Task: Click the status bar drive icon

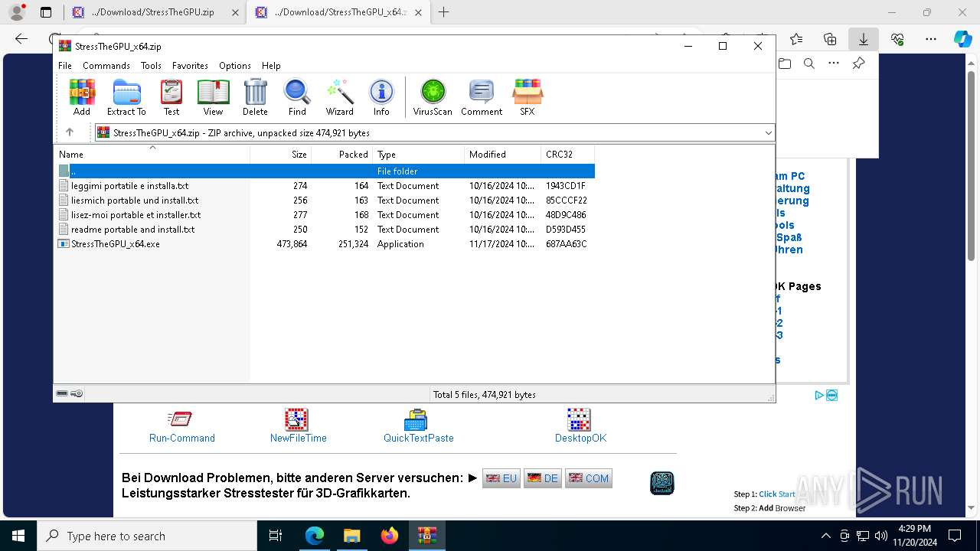Action: pos(63,394)
